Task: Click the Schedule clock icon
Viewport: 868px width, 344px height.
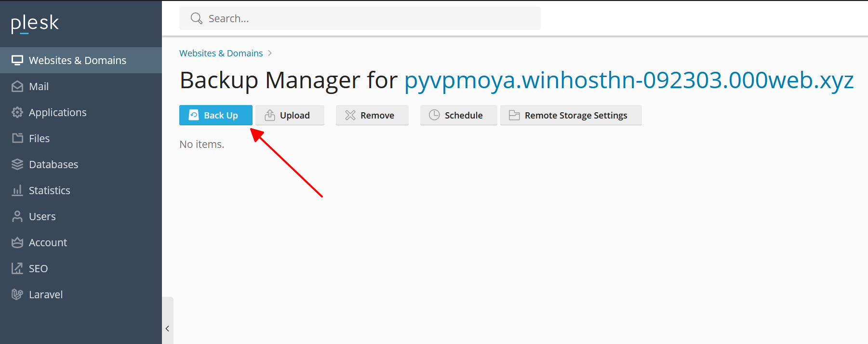Action: pos(434,115)
